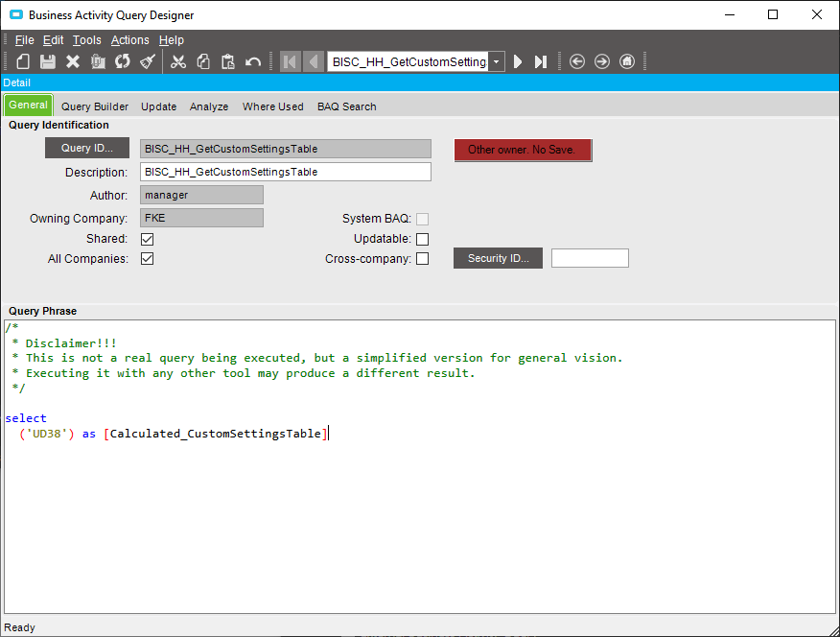This screenshot has height=637, width=840.
Task: Click the 'select' keyword in the query
Action: [26, 418]
